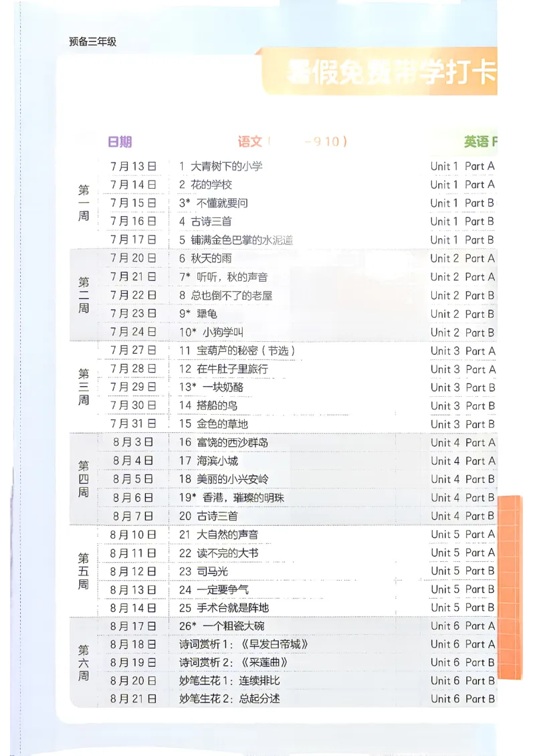Viewport: 535px width, 756px height.
Task: Select the date "7月20日"
Action: pyautogui.click(x=134, y=258)
